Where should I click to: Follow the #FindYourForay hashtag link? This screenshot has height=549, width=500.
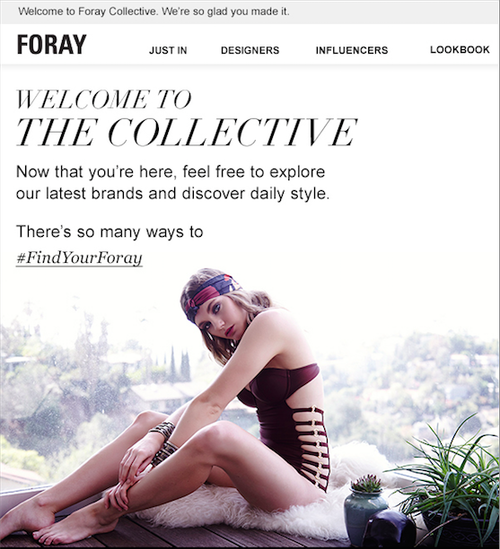[79, 258]
